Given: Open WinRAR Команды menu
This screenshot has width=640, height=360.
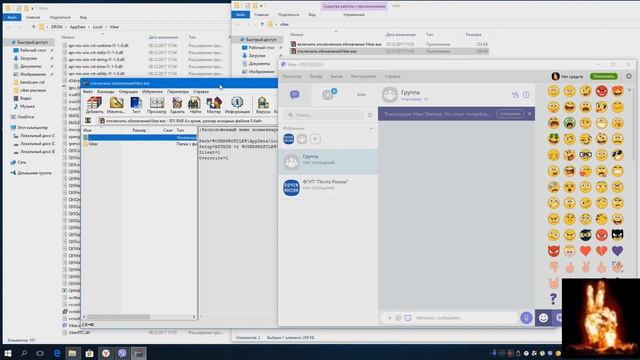Looking at the screenshot, I should [105, 92].
